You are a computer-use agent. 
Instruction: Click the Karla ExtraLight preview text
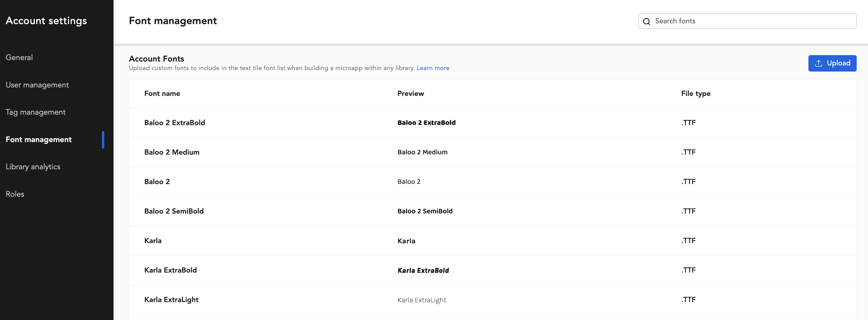(x=421, y=300)
